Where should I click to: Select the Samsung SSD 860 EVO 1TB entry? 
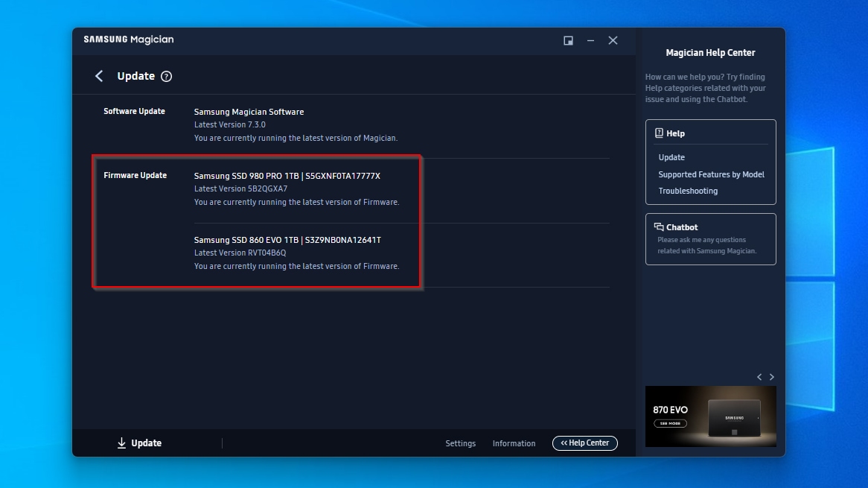click(x=287, y=240)
